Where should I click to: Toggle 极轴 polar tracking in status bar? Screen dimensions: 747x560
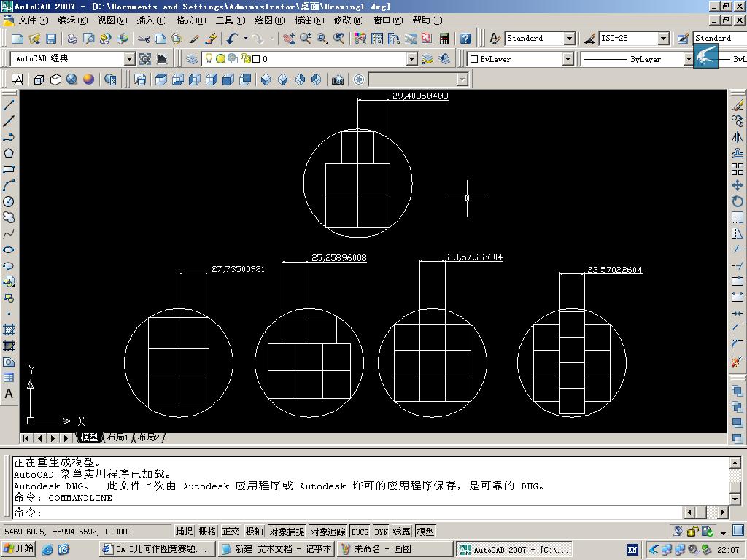[254, 532]
